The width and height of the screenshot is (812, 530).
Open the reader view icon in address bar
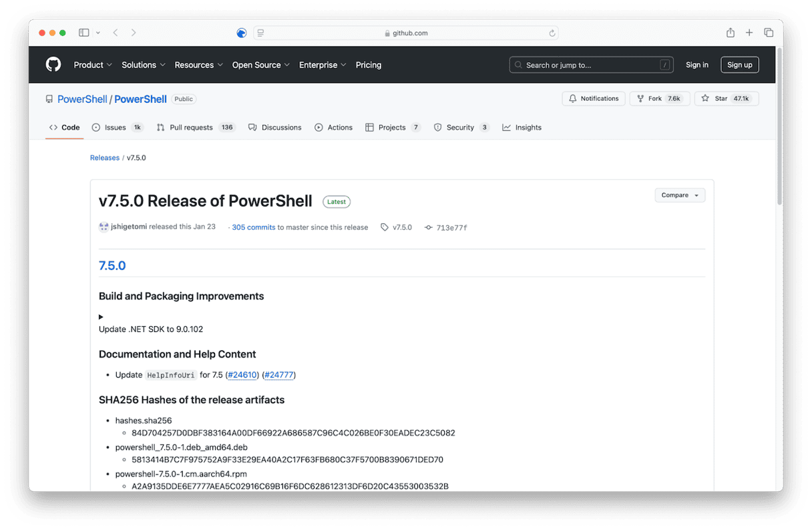click(x=260, y=33)
